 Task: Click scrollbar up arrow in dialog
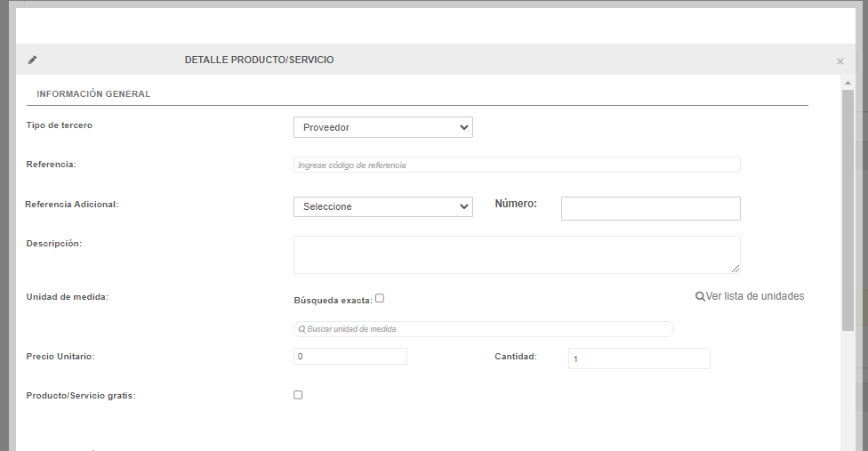[848, 83]
